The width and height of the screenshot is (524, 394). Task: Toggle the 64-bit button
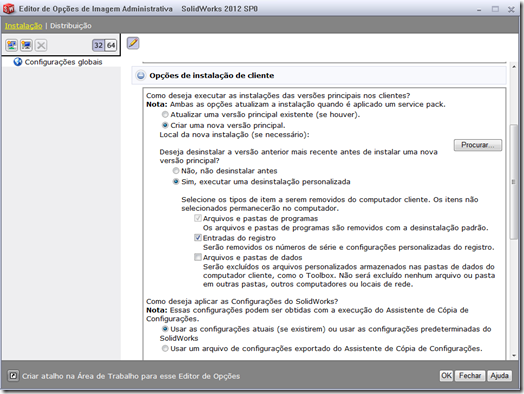click(x=111, y=45)
